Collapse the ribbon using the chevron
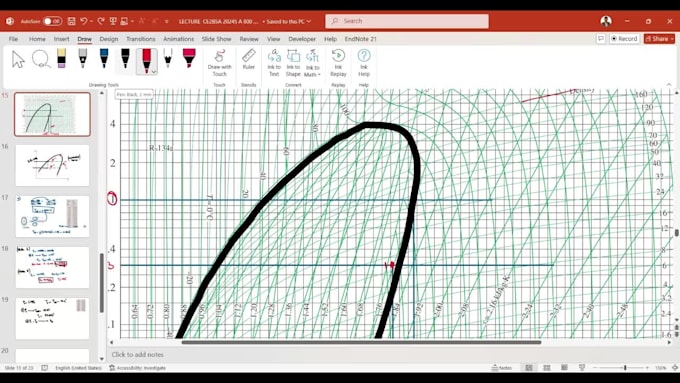The image size is (680, 383). (x=669, y=85)
